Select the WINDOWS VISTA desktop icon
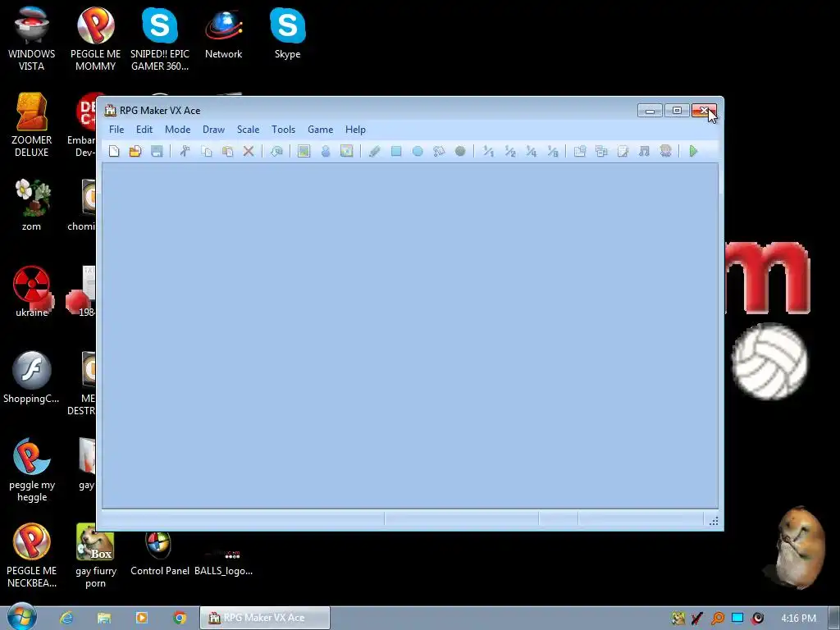This screenshot has width=840, height=630. pyautogui.click(x=32, y=39)
